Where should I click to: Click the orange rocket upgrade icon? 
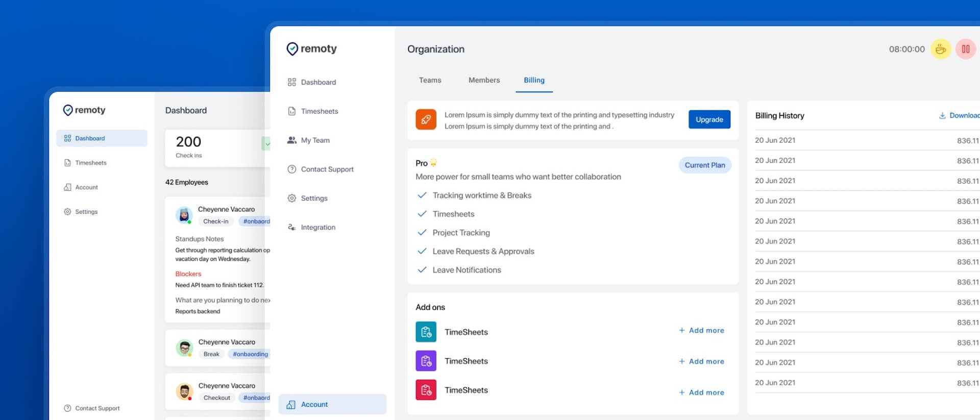[426, 119]
